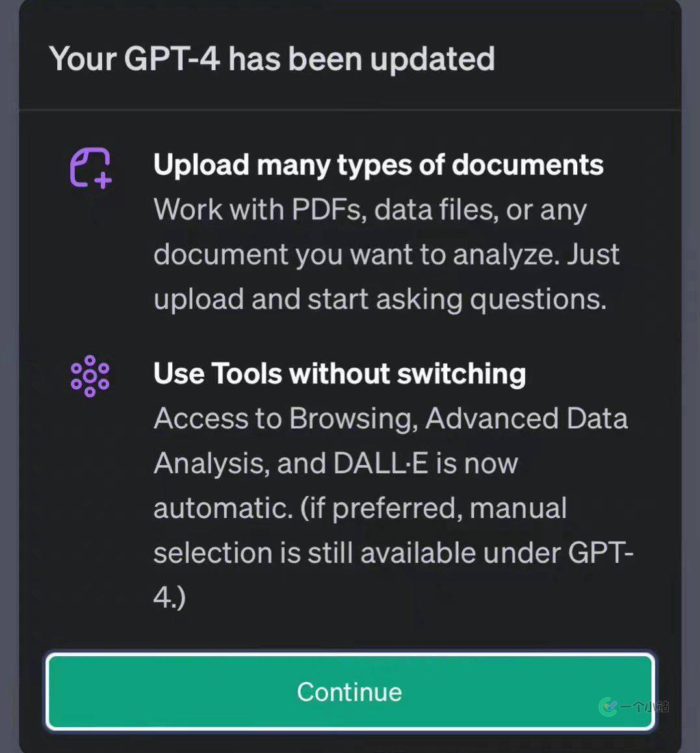Click the "DALL·E" text in the description
This screenshot has width=700, height=753.
click(380, 464)
